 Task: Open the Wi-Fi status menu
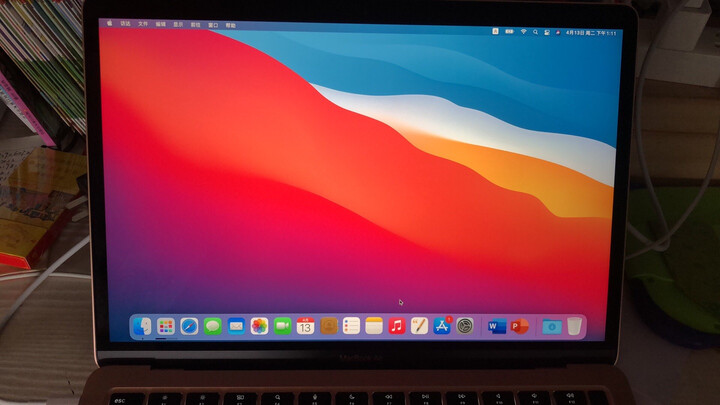point(523,32)
